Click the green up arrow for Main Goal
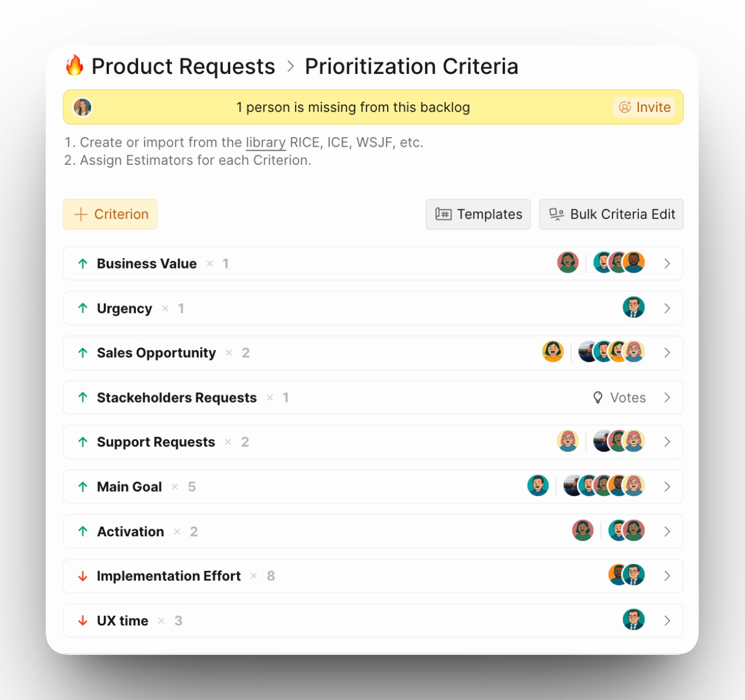This screenshot has width=745, height=700. [x=83, y=487]
